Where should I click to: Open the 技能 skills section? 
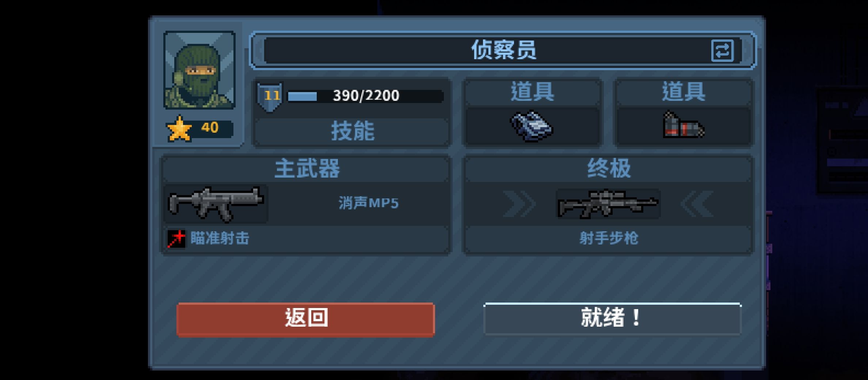tap(352, 131)
